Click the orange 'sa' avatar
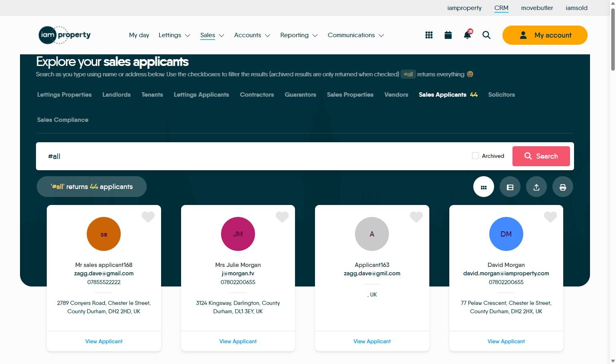The width and height of the screenshot is (616, 364). point(104,234)
